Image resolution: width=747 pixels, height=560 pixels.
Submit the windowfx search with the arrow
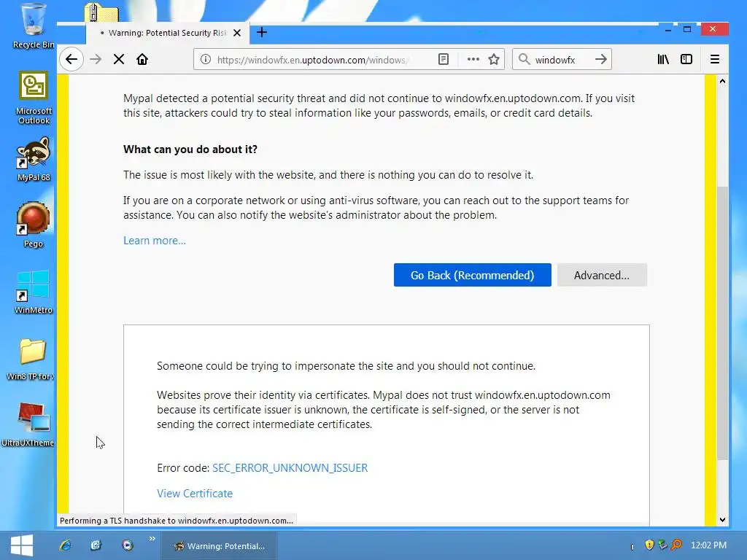click(601, 60)
